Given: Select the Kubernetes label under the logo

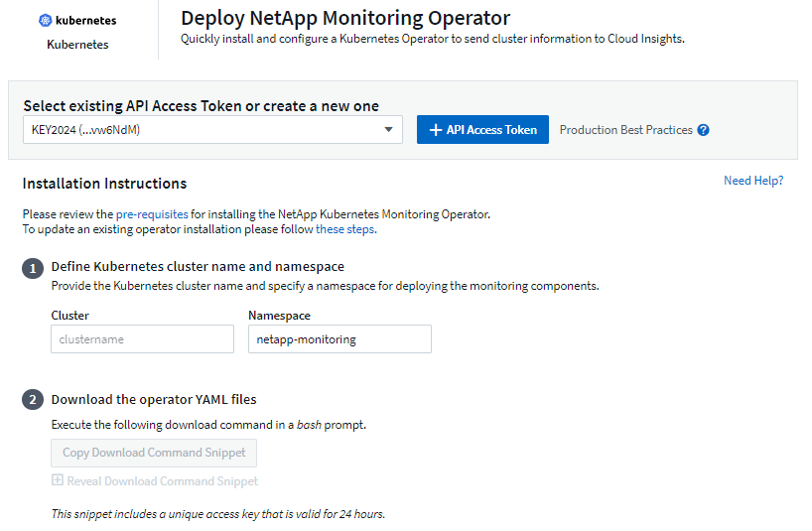Looking at the screenshot, I should coord(77,45).
